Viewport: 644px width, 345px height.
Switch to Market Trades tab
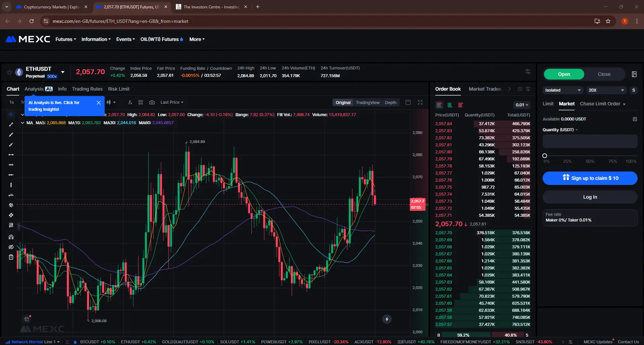pos(485,89)
